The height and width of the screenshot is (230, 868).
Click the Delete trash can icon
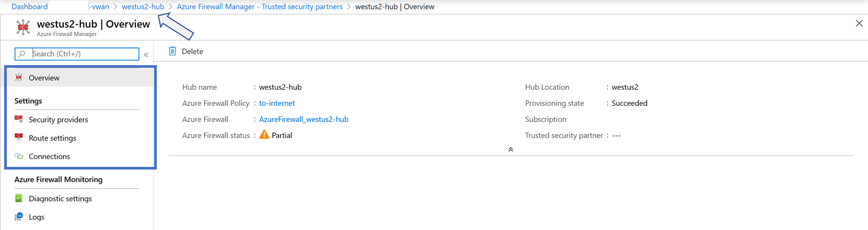[x=172, y=51]
